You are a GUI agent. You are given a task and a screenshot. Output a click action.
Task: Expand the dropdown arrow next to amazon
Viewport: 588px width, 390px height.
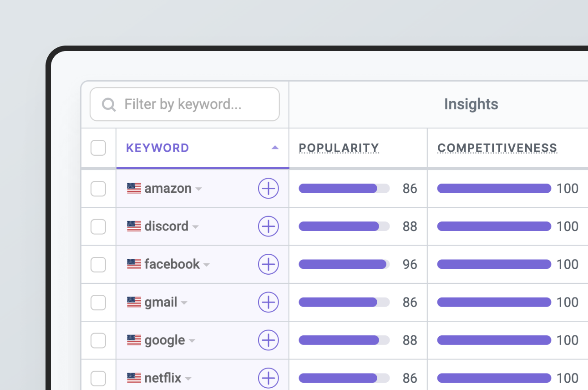pos(198,189)
